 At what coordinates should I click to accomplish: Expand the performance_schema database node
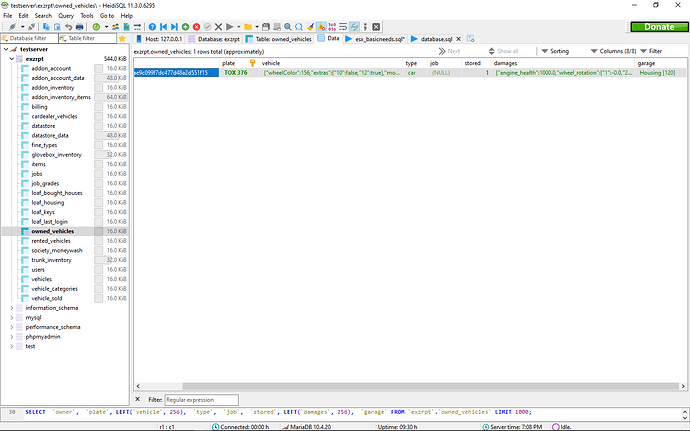coord(13,327)
